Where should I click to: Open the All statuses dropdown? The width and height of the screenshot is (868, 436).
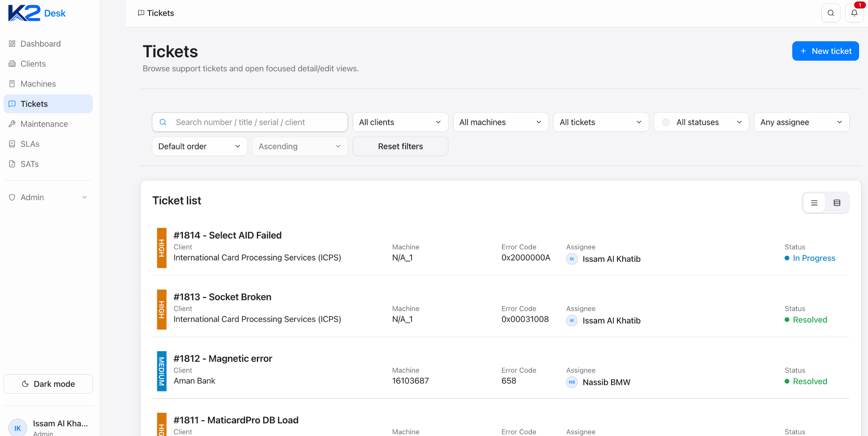tap(701, 122)
